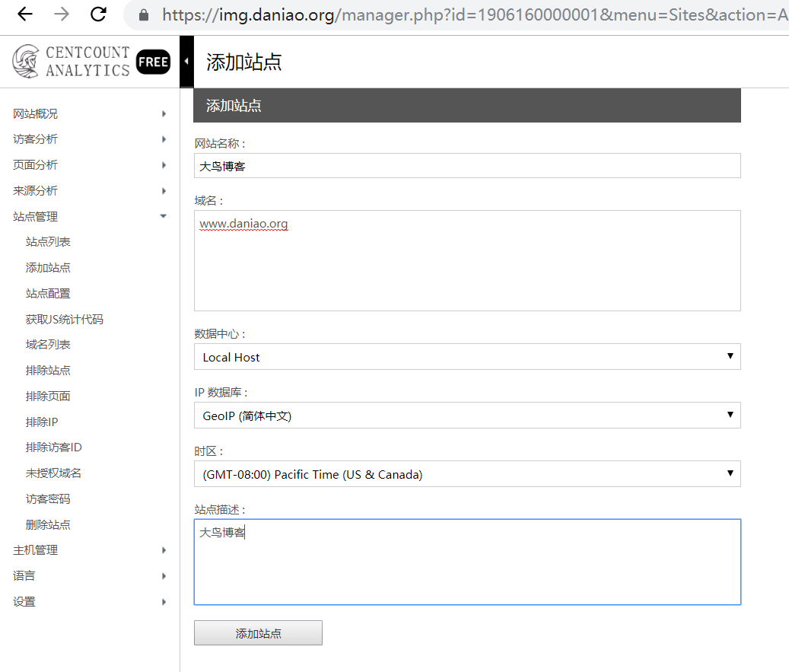Open the 数据中心 Local Host dropdown
Image resolution: width=789 pixels, height=672 pixels.
(467, 357)
